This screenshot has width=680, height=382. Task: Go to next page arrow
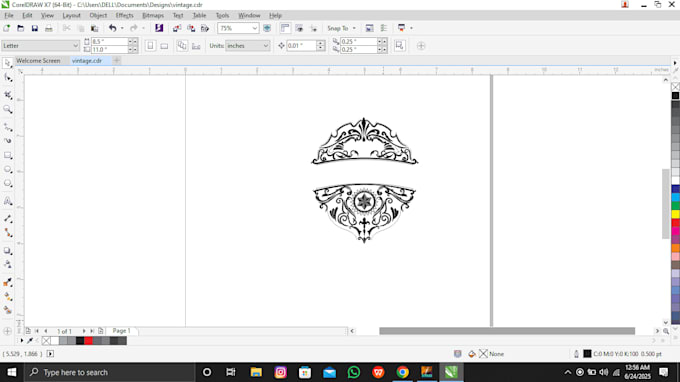[x=84, y=331]
